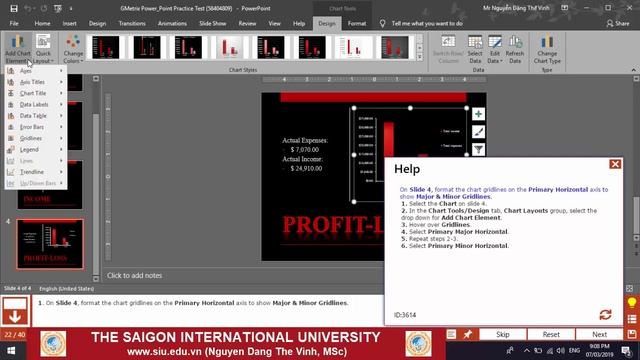Click the refresh icon in the Help panel
This screenshot has height=360, width=640.
pyautogui.click(x=605, y=314)
